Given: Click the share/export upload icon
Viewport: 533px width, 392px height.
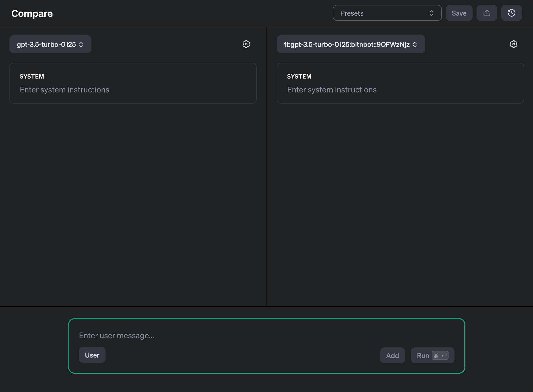Looking at the screenshot, I should (x=487, y=13).
